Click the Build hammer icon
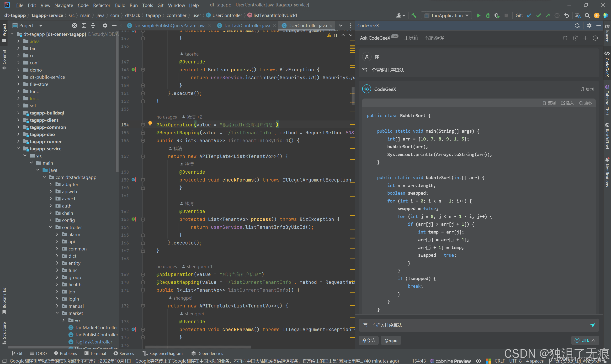This screenshot has height=364, width=611. click(x=414, y=16)
